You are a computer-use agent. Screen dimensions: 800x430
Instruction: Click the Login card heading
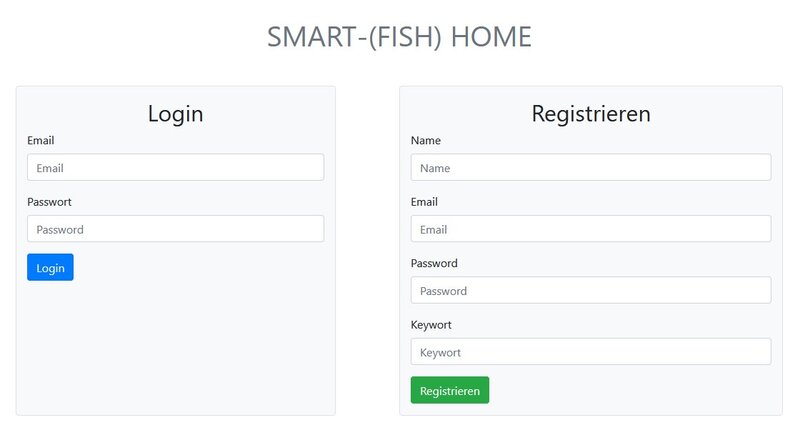click(x=175, y=113)
